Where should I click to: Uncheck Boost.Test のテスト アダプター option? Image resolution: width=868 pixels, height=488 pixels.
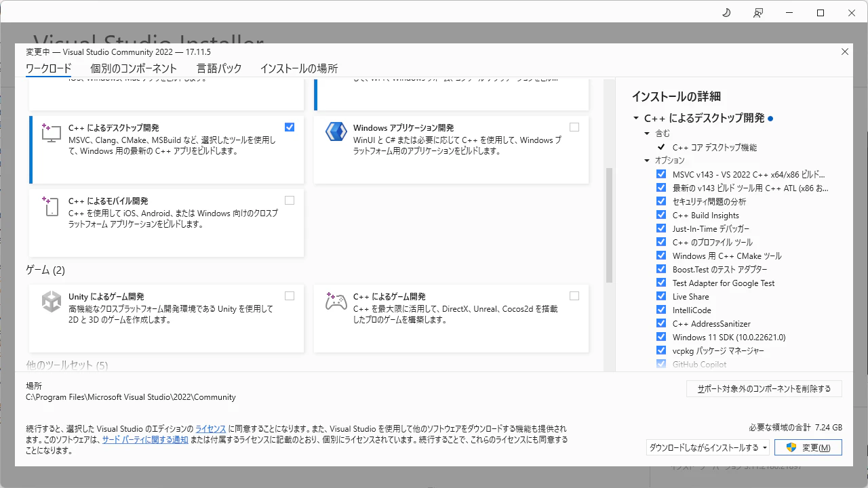(x=661, y=269)
